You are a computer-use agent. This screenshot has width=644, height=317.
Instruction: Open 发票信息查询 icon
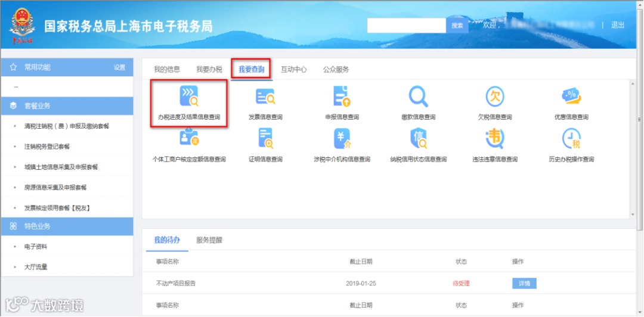[265, 96]
